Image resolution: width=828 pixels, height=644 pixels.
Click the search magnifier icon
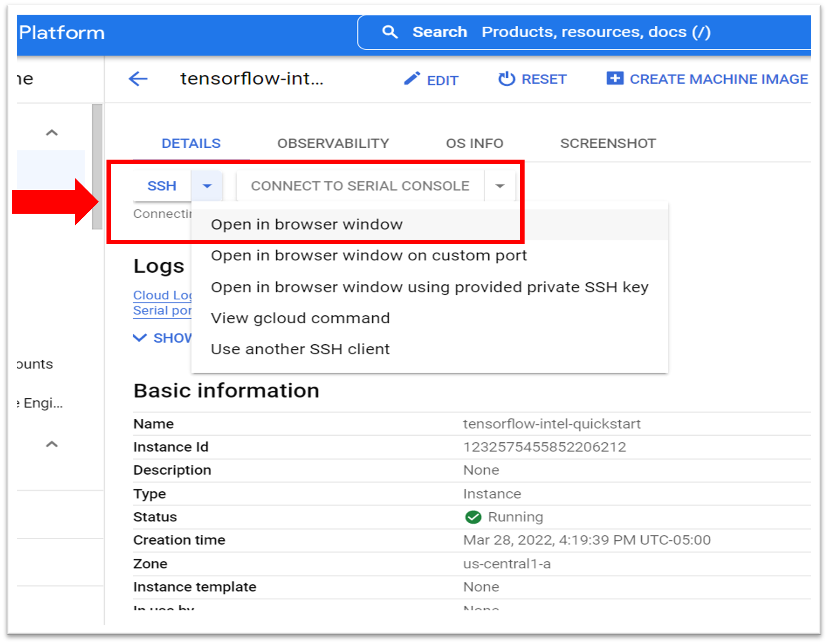(390, 32)
